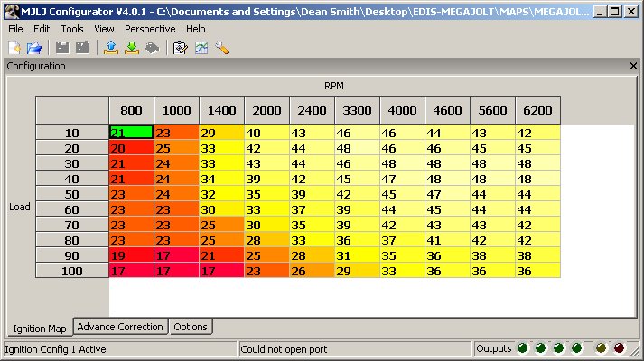Screen dimensions: 644x361
Task: Select cell 37 at load 60, 2400 RPM
Action: (313, 209)
